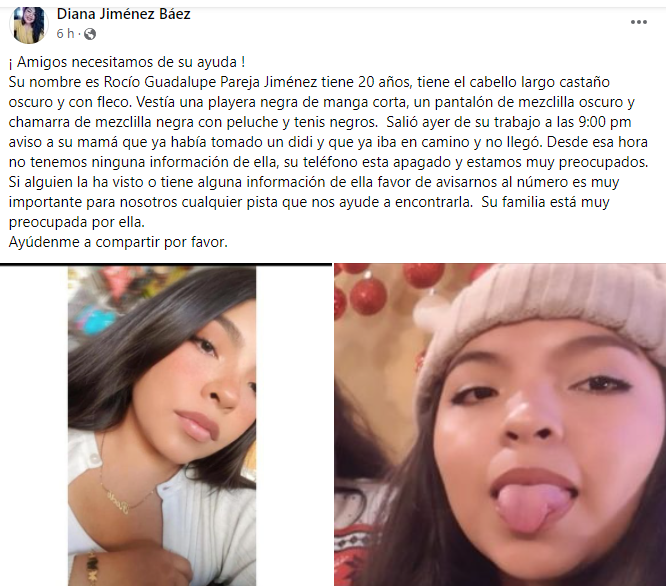Image resolution: width=666 pixels, height=586 pixels.
Task: Click the "20 años" text in post
Action: pyautogui.click(x=385, y=82)
